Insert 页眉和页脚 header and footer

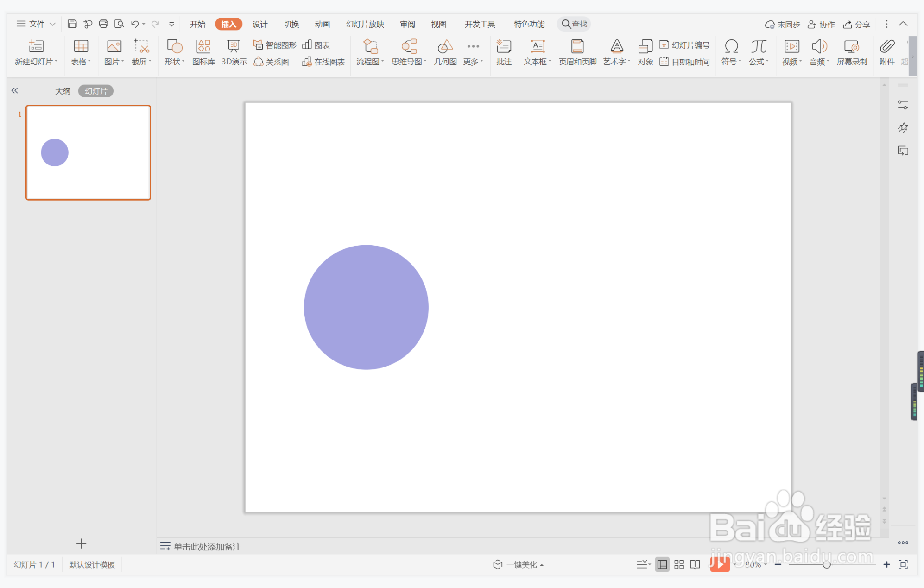(577, 52)
